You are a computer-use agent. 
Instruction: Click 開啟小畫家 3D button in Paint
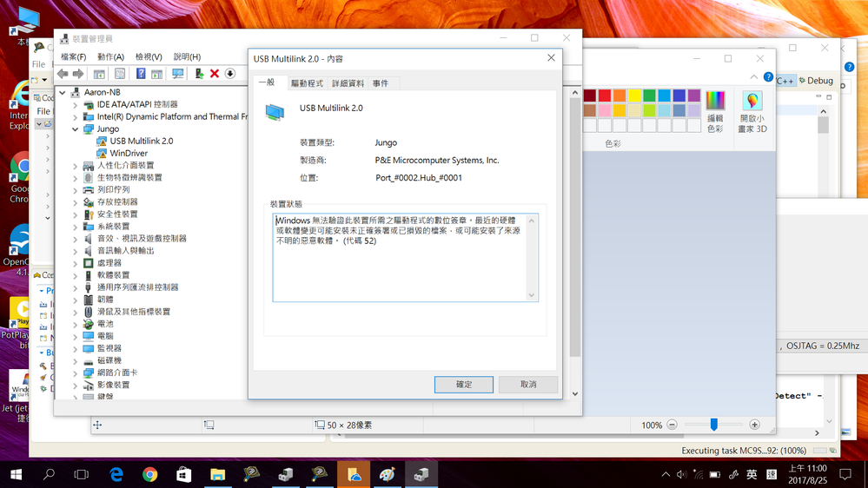(x=752, y=112)
